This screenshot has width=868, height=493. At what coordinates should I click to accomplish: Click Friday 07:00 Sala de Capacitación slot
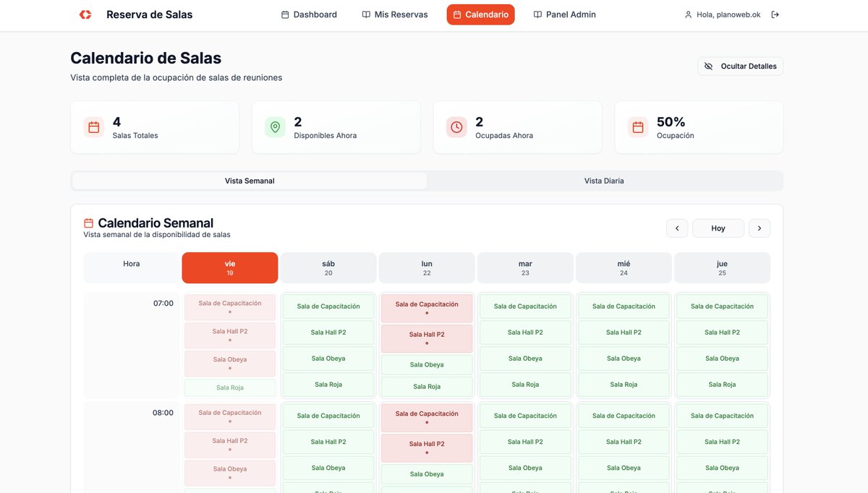[230, 307]
